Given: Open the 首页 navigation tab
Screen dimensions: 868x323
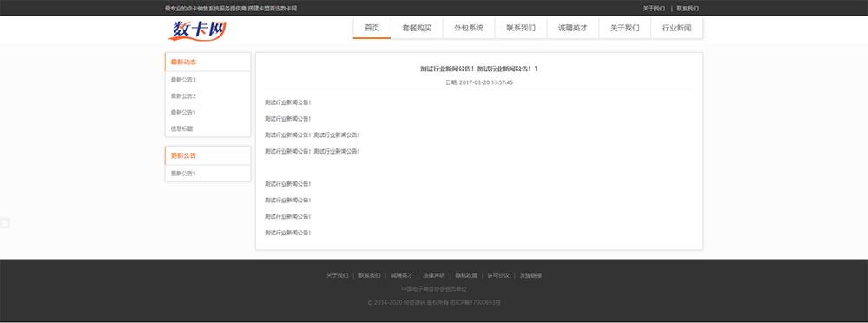Looking at the screenshot, I should [x=372, y=29].
